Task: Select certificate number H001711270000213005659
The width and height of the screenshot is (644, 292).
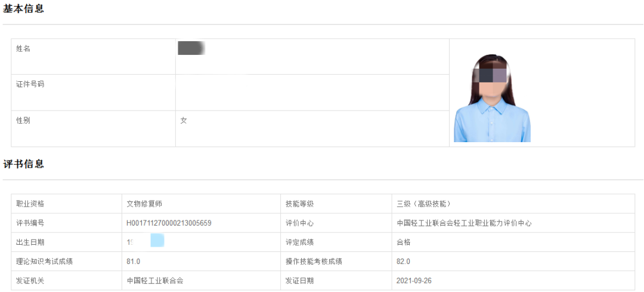Action: 169,223
